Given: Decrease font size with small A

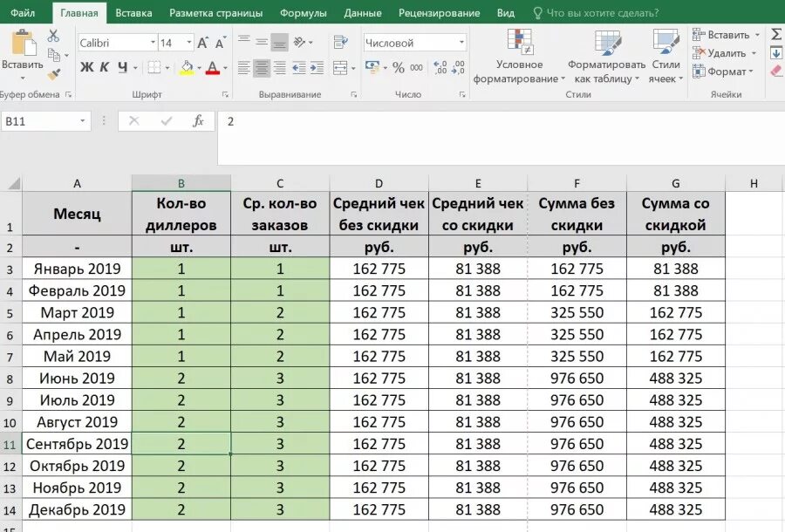Looking at the screenshot, I should [x=221, y=43].
